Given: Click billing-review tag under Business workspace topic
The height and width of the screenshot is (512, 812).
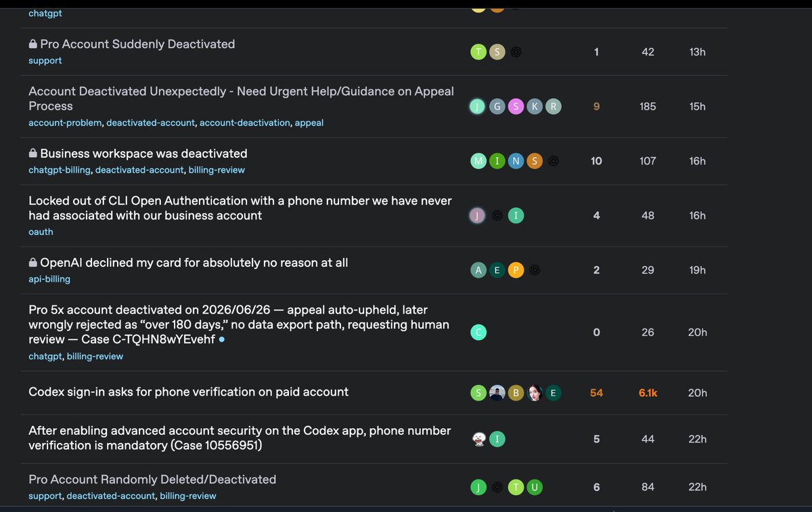Looking at the screenshot, I should (217, 170).
